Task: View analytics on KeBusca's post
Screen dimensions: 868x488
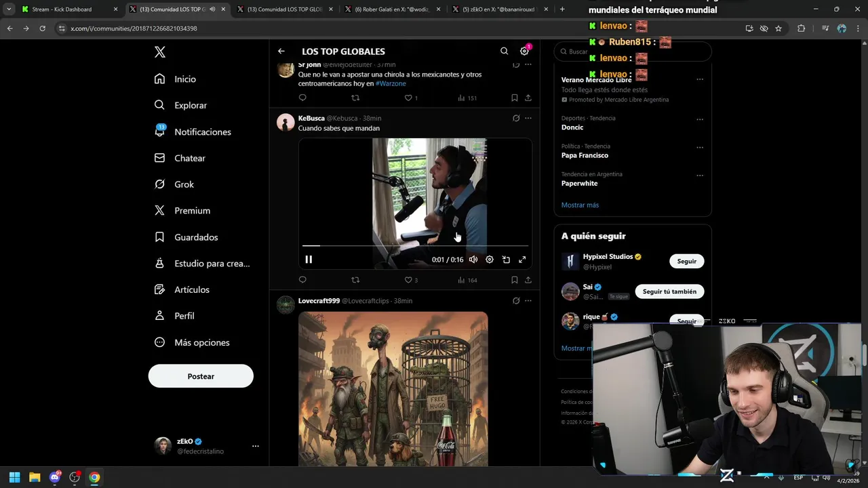Action: click(467, 280)
